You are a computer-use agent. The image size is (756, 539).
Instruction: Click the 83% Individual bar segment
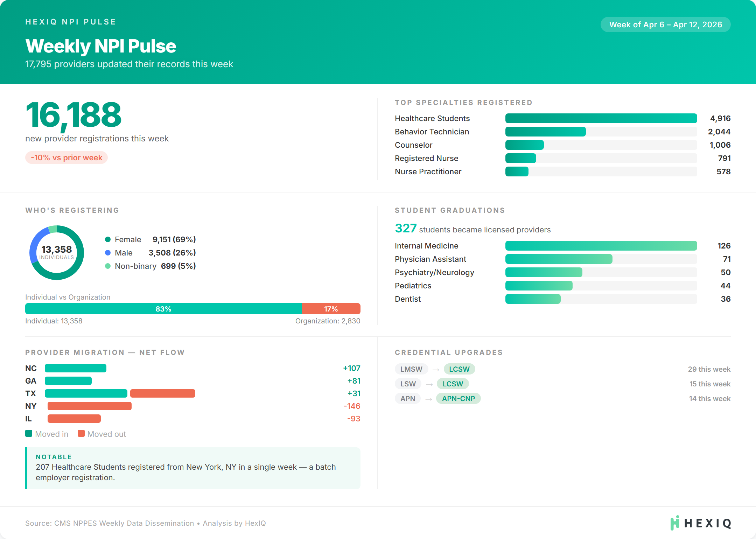click(163, 309)
